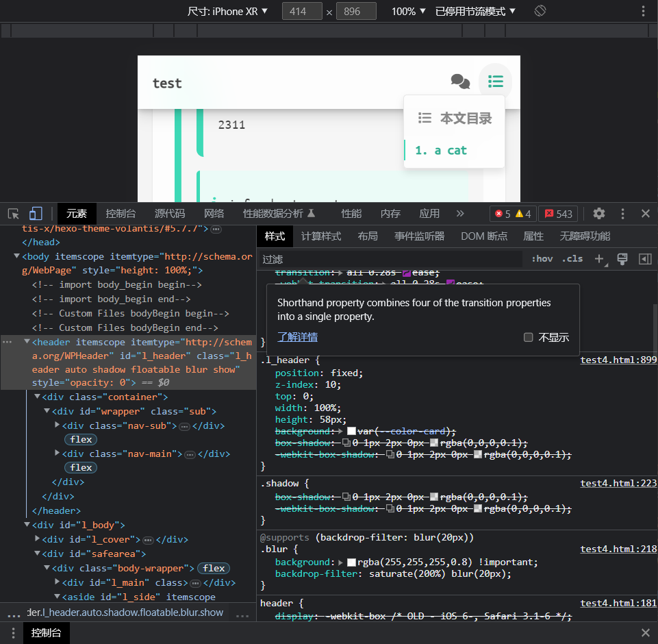Switch to the 网络 panel tab

[x=214, y=214]
